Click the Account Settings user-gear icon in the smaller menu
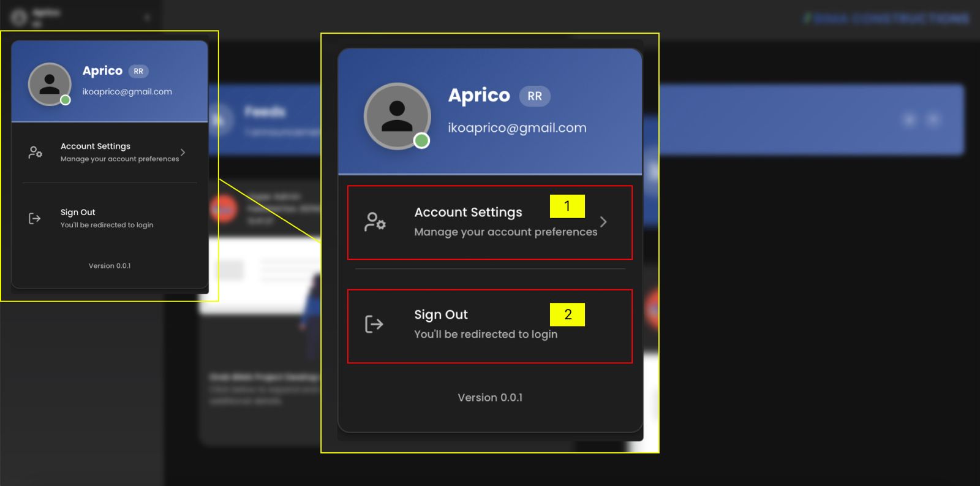980x486 pixels. tap(36, 152)
